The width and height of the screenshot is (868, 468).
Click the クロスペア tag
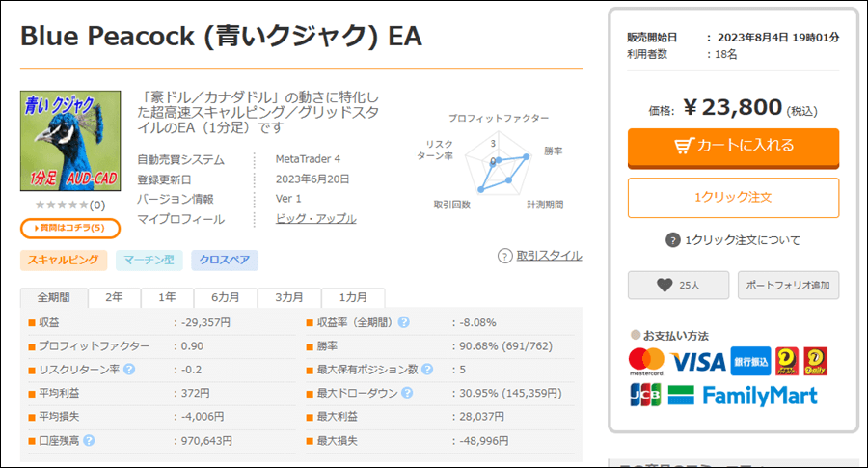point(225,260)
